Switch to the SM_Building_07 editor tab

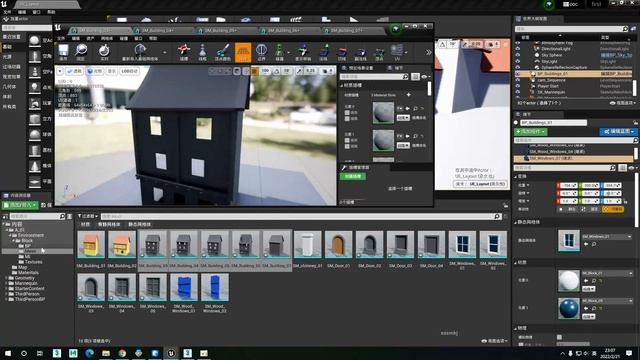[351, 30]
